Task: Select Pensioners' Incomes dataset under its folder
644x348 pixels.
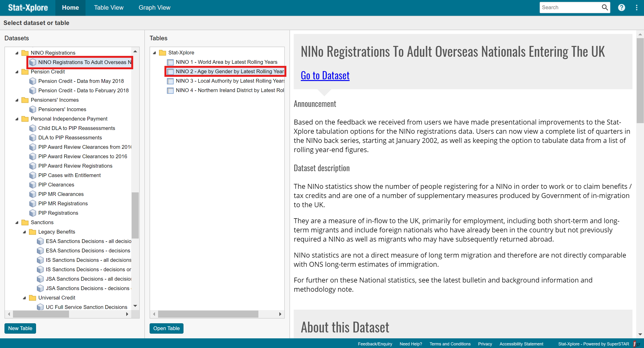Action: (62, 109)
